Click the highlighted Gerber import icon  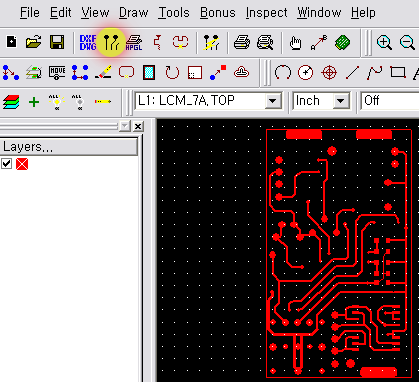click(x=111, y=42)
